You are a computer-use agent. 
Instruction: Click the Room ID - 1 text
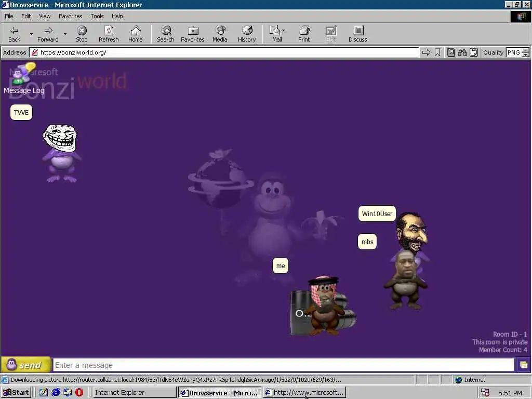[510, 334]
